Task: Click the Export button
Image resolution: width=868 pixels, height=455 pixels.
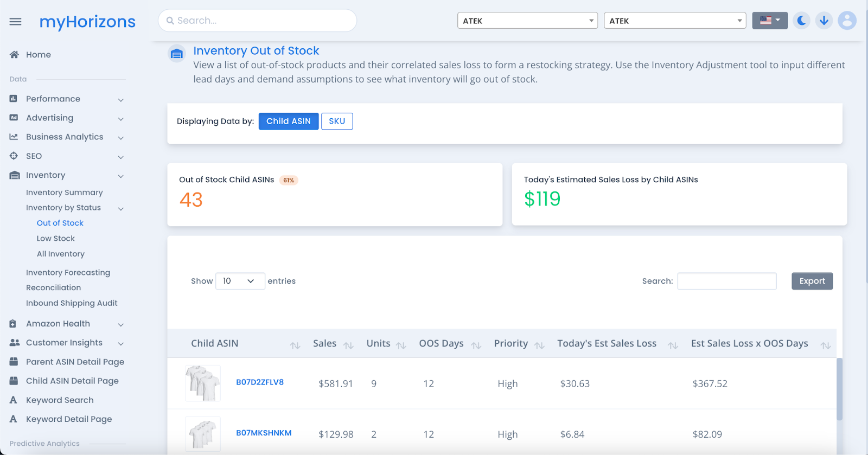Action: [x=812, y=281]
